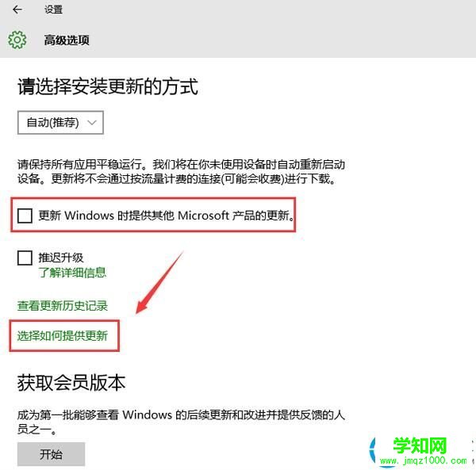Enable the 推迟升级 checkbox

(x=25, y=258)
